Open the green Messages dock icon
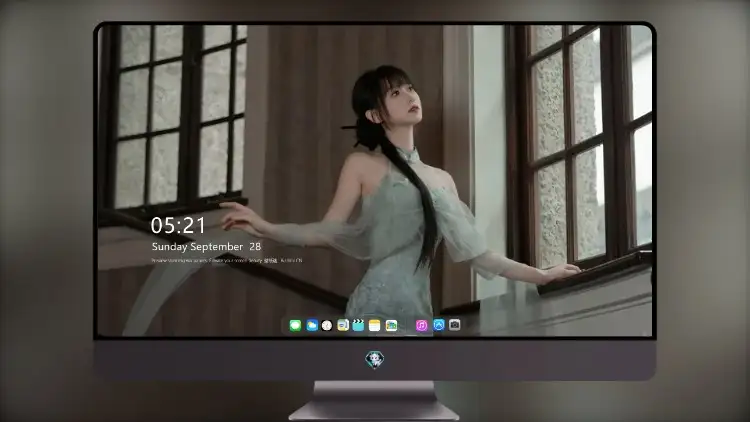Screen dimensions: 750x422 [x=295, y=325]
